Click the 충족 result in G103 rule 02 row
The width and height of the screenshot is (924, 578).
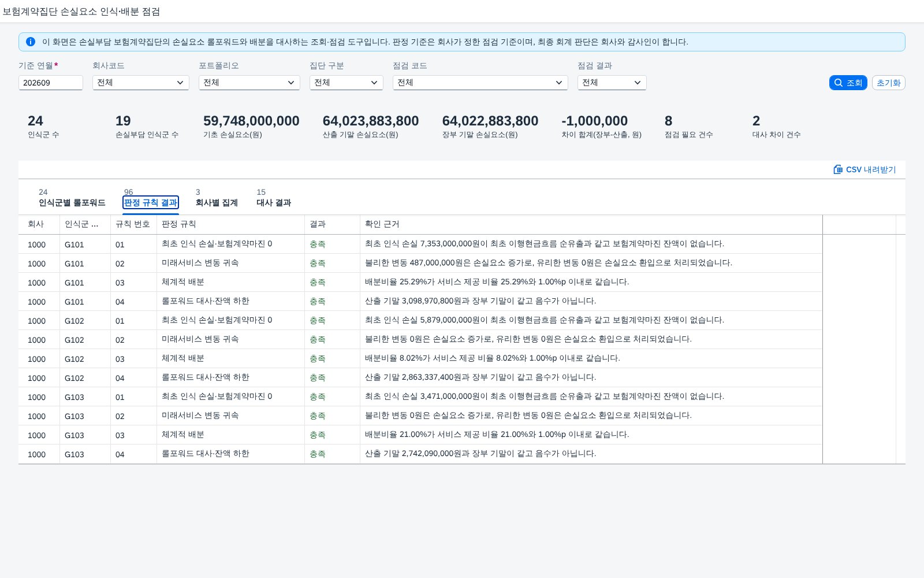pyautogui.click(x=318, y=416)
